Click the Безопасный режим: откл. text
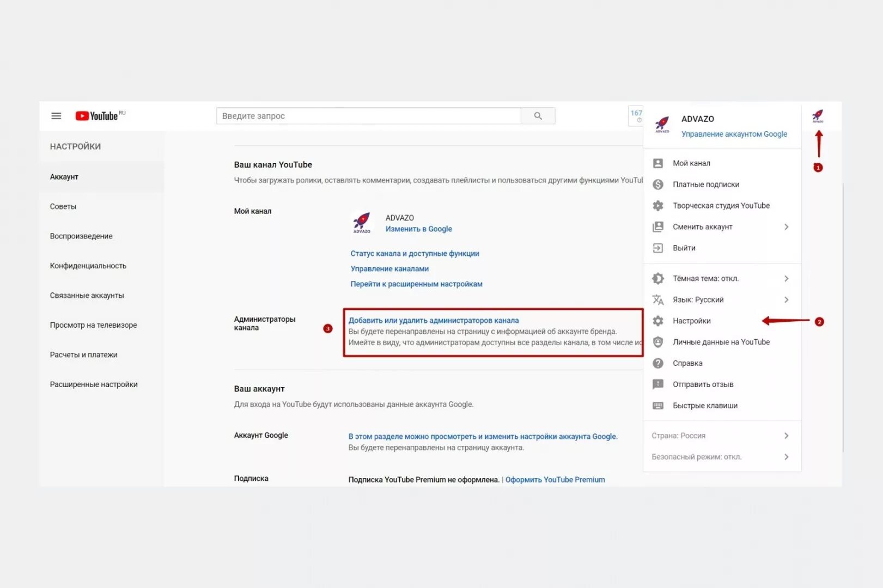The image size is (883, 588). tap(696, 457)
